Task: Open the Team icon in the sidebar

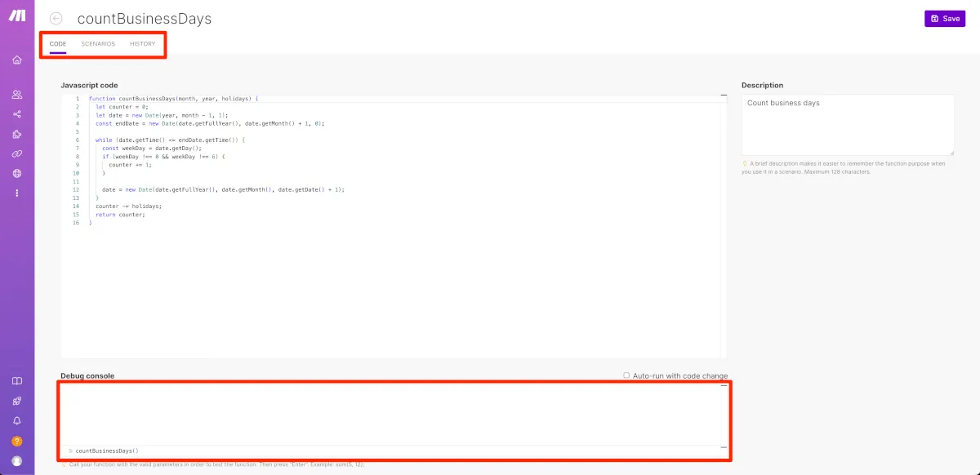Action: point(17,95)
